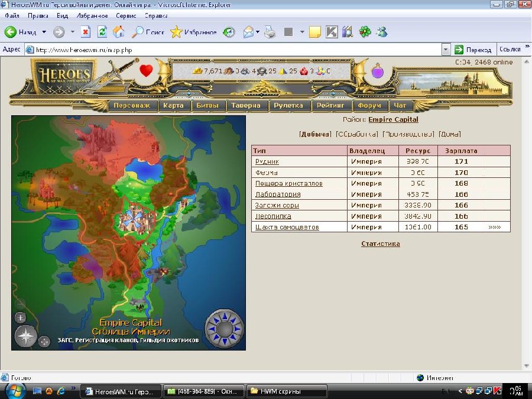The width and height of the screenshot is (532, 399).
Task: Click the Empire Capital district link
Action: (393, 119)
